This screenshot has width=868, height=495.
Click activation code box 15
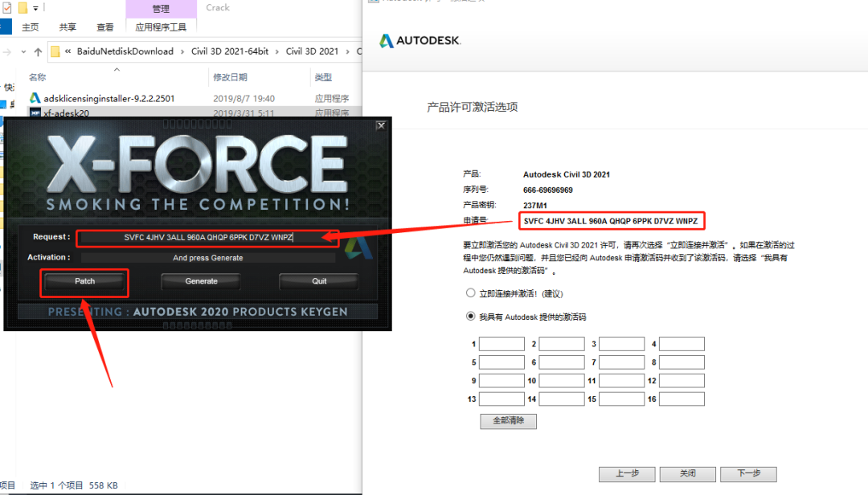(x=621, y=399)
